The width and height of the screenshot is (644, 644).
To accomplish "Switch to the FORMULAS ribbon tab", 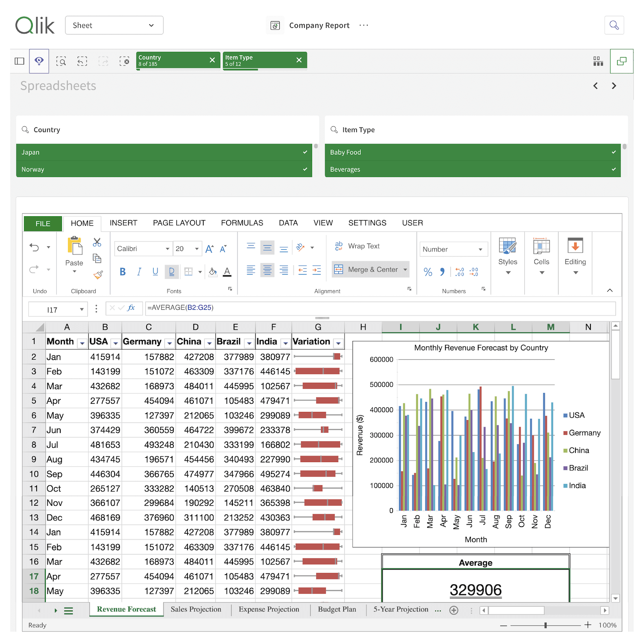I will coord(242,223).
